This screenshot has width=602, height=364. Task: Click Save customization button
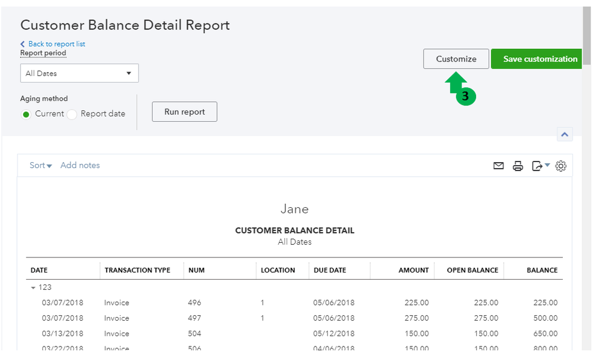point(536,59)
